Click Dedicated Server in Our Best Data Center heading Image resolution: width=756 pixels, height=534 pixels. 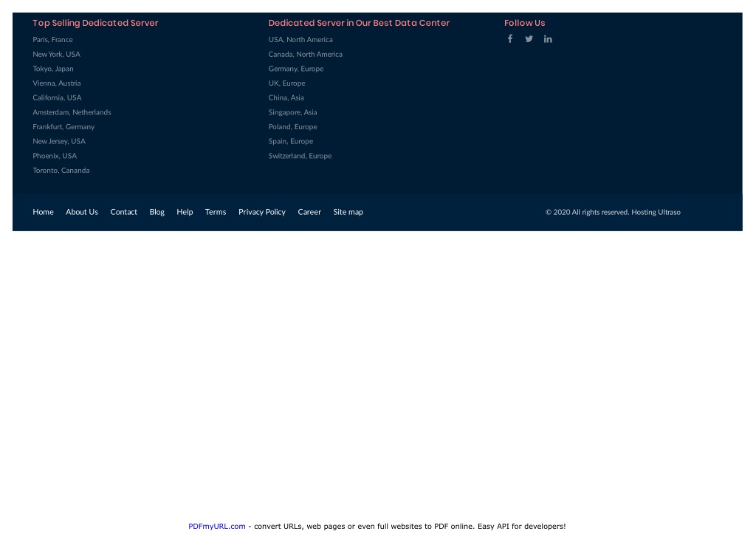coord(359,23)
